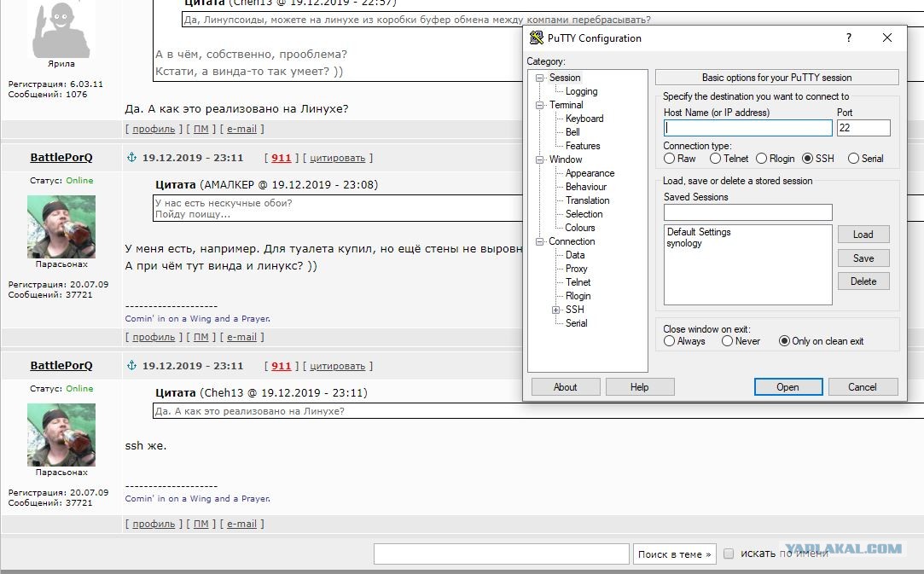Click 'Поиск в теме' search button

point(675,554)
